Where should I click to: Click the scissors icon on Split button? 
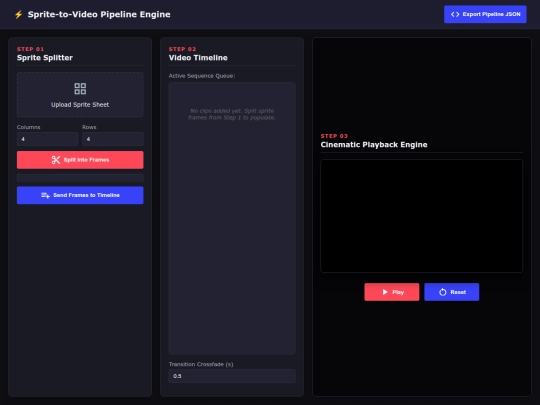pyautogui.click(x=56, y=160)
